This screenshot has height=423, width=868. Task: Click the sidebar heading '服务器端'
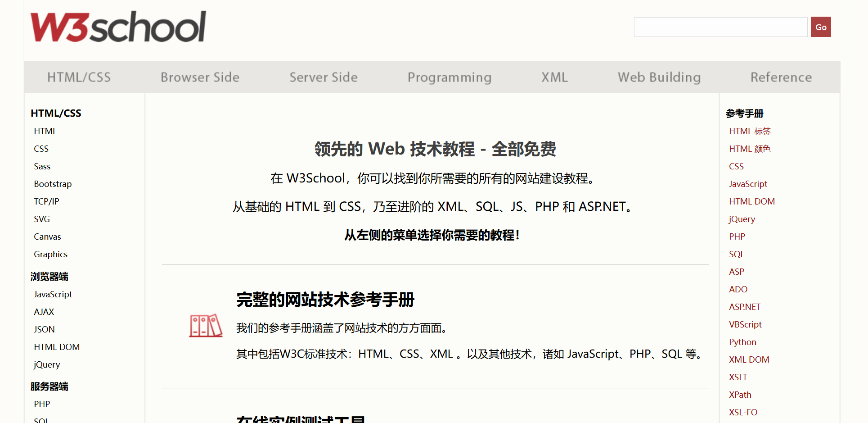(49, 387)
